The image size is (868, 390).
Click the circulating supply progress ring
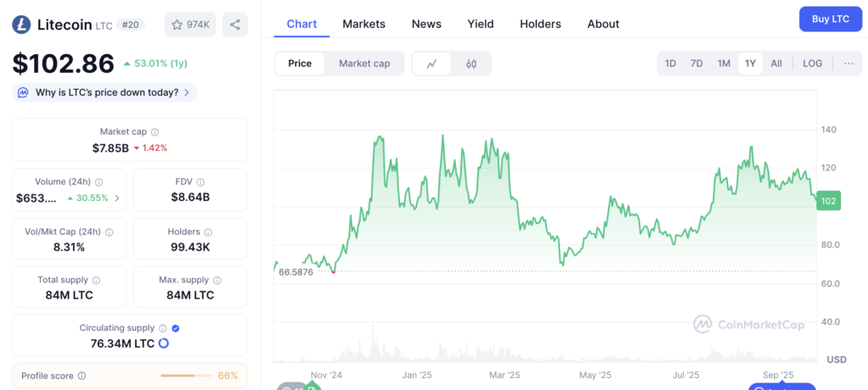(164, 343)
